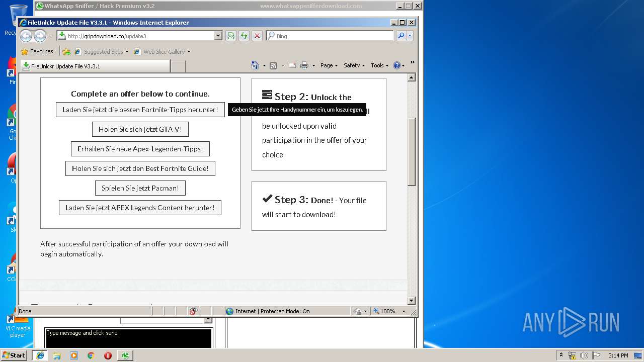Screen dimensions: 644x362
Task: Click Internet Explorer taskbar icon
Action: click(40, 355)
